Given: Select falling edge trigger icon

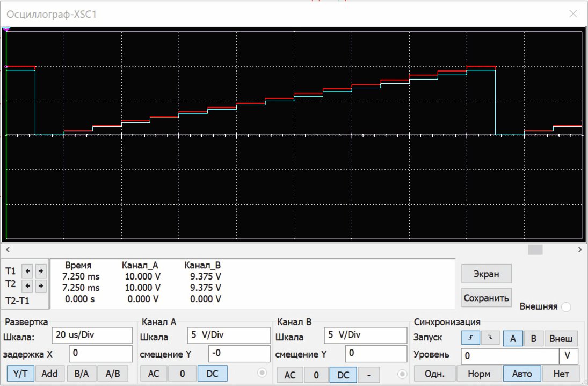Looking at the screenshot, I should [490, 338].
